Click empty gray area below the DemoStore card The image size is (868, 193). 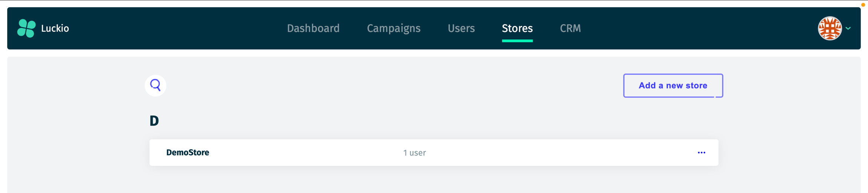pos(433,181)
